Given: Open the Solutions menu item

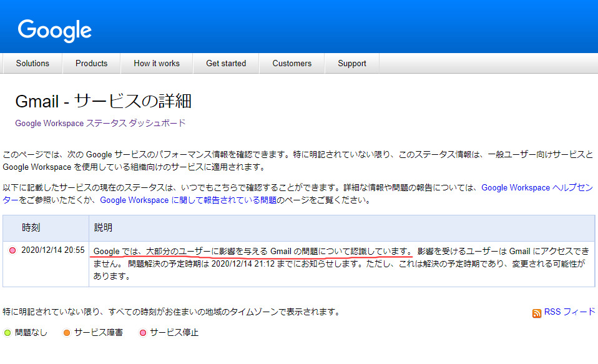Looking at the screenshot, I should click(32, 63).
